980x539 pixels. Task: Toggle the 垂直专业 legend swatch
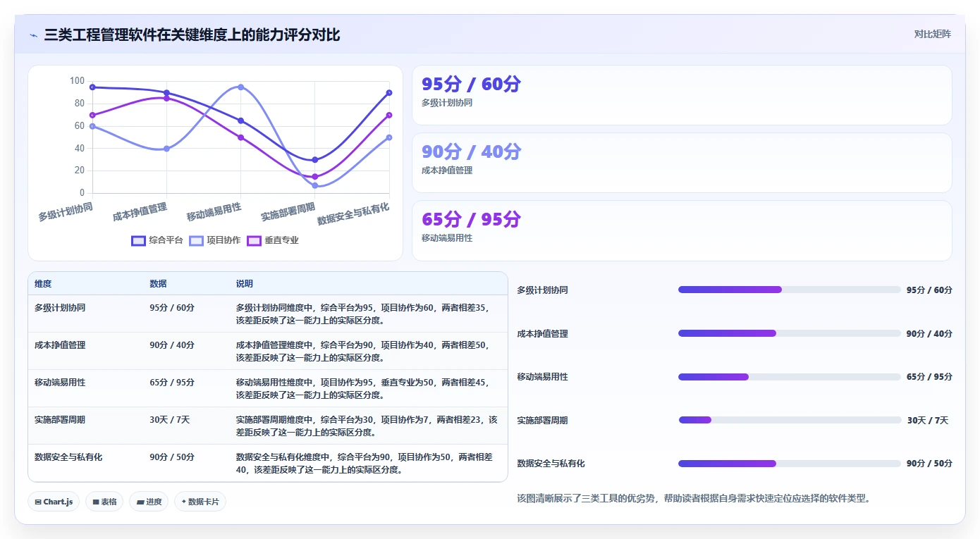pyautogui.click(x=254, y=240)
